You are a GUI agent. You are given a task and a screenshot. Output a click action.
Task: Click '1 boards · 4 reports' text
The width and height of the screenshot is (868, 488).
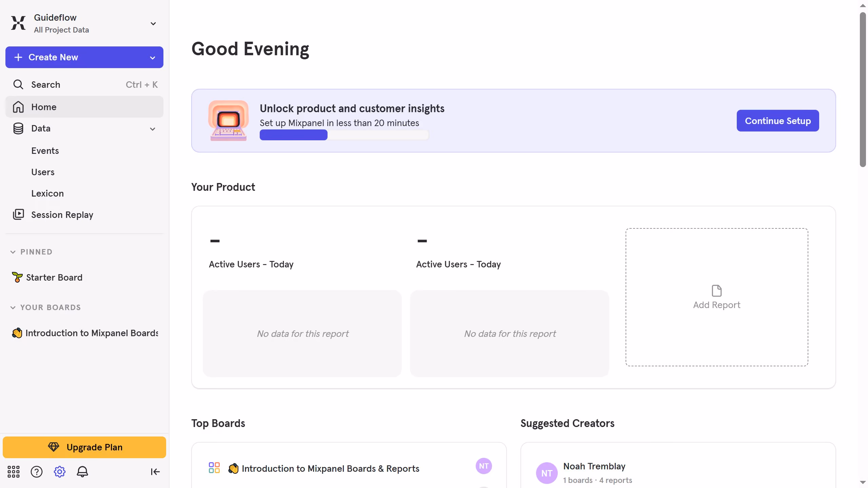click(x=597, y=480)
